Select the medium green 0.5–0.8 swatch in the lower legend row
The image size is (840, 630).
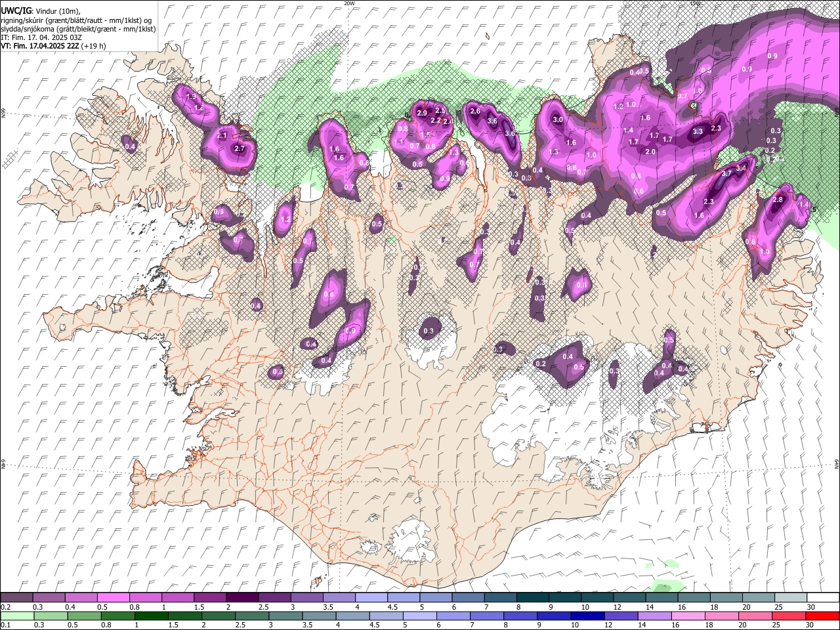pos(84,616)
